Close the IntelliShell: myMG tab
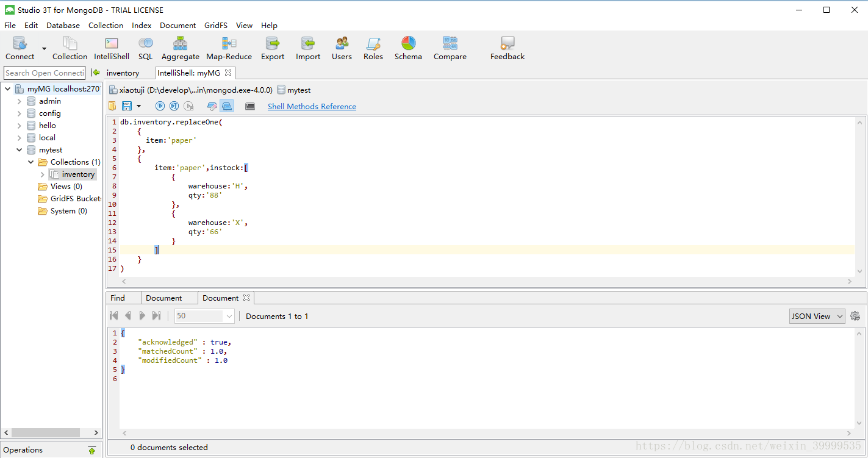Image resolution: width=868 pixels, height=458 pixels. [x=228, y=73]
